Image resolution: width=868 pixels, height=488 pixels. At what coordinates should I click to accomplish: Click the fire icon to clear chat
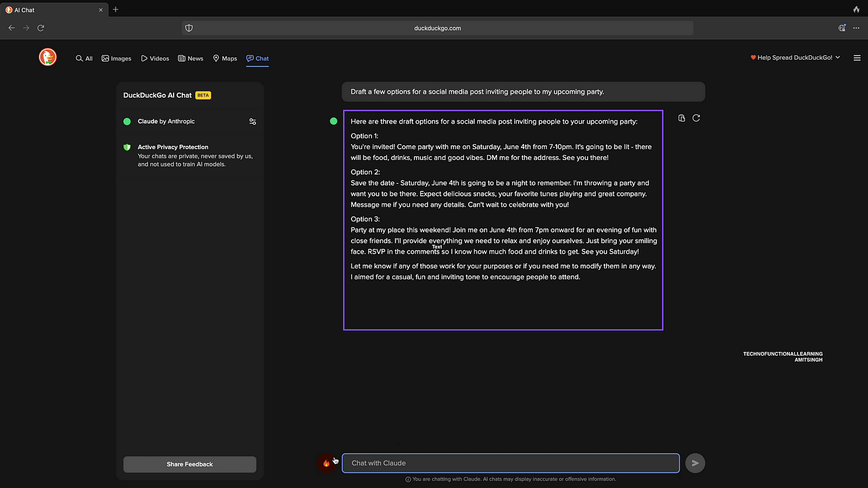pos(326,463)
